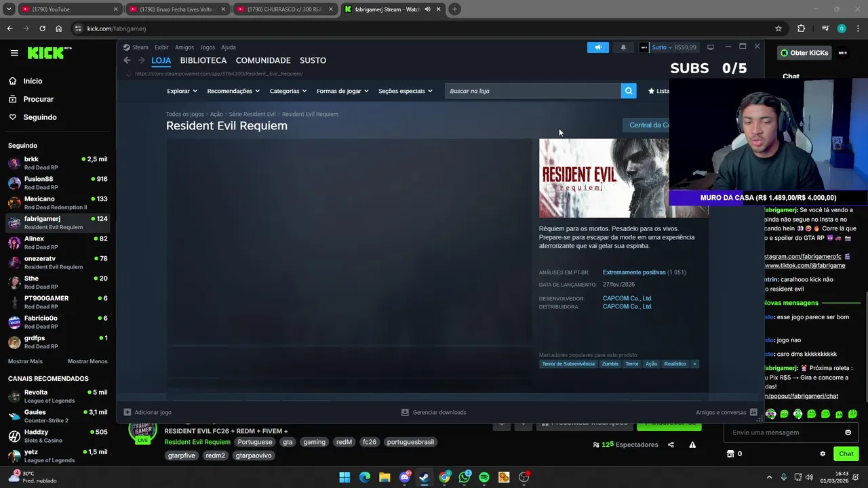This screenshot has height=488, width=868.
Task: Expand list with Mostrar Mais
Action: pos(25,361)
